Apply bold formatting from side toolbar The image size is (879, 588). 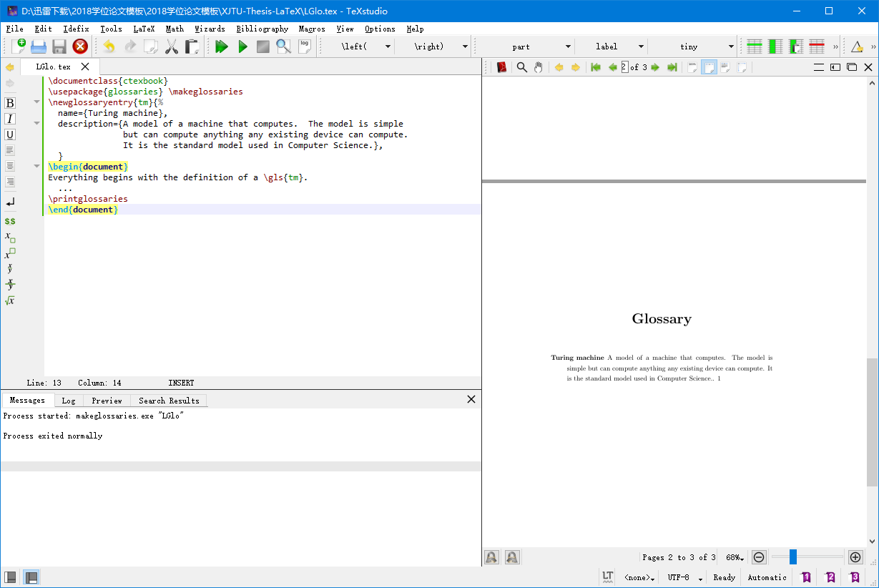click(10, 103)
